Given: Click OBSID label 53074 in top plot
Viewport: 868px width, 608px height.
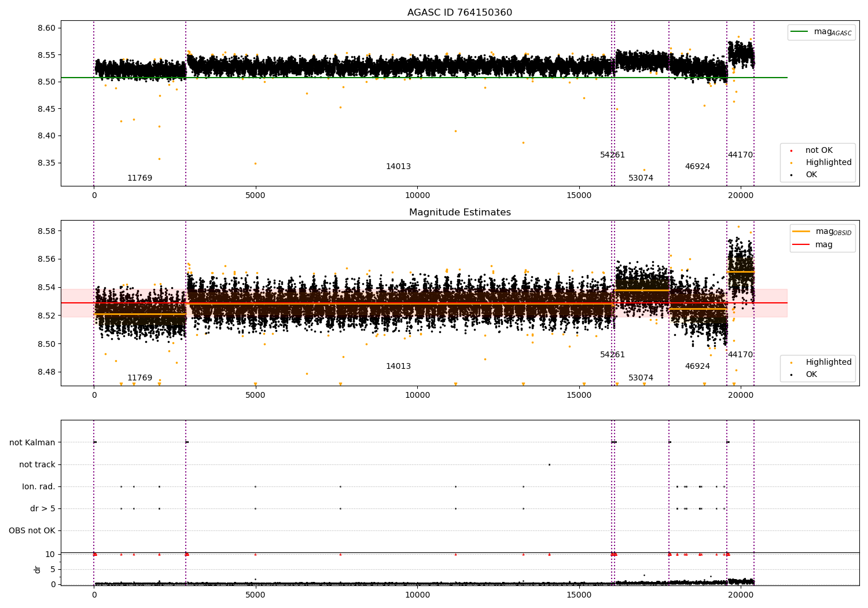Looking at the screenshot, I should (641, 178).
